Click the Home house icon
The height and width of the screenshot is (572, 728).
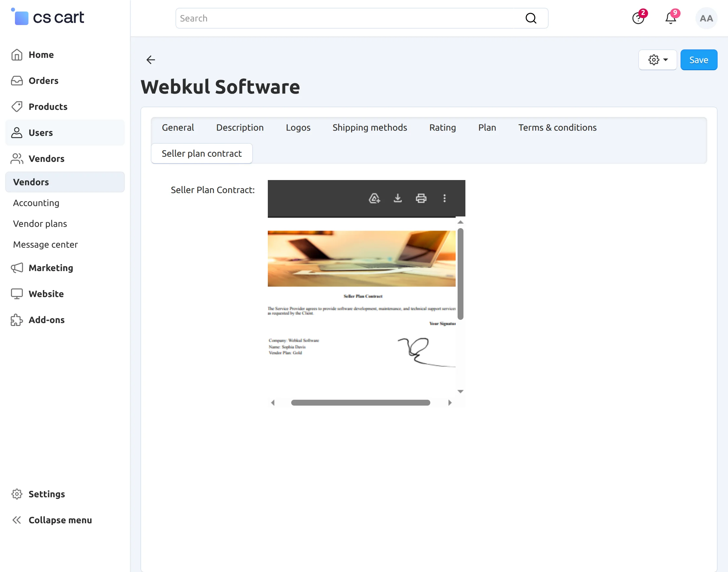17,55
